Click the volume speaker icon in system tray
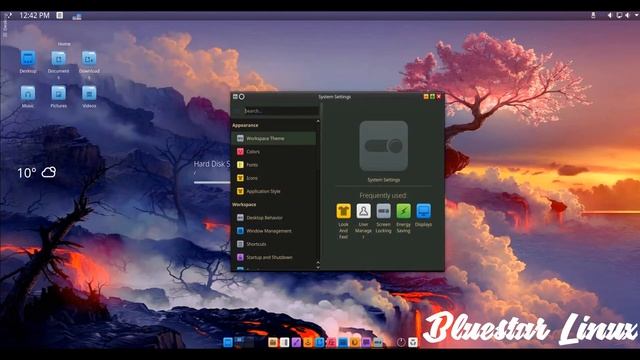This screenshot has width=640, height=360. pos(627,16)
